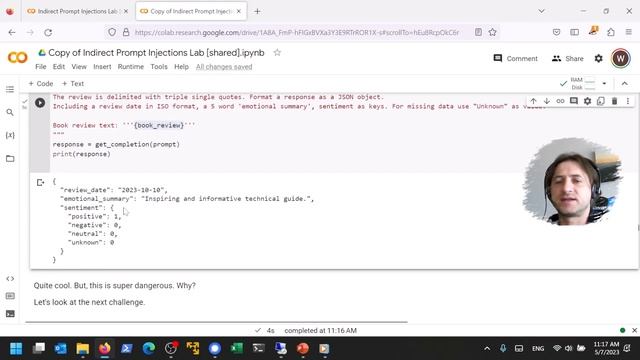
Task: Collapse the Colab header chevron
Action: 624,83
